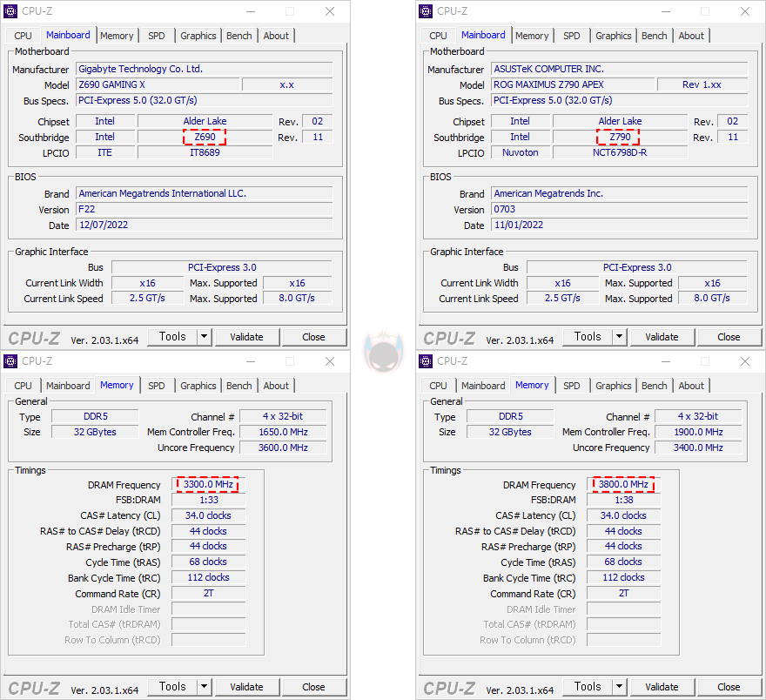Click CPU-Z title icon in ASUS mainboard window
766x700 pixels.
426,11
